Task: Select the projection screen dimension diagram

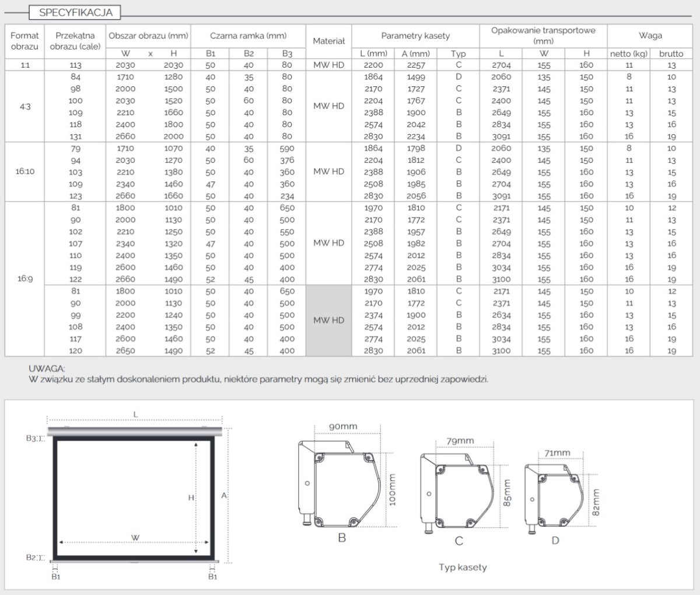Action: (135, 495)
